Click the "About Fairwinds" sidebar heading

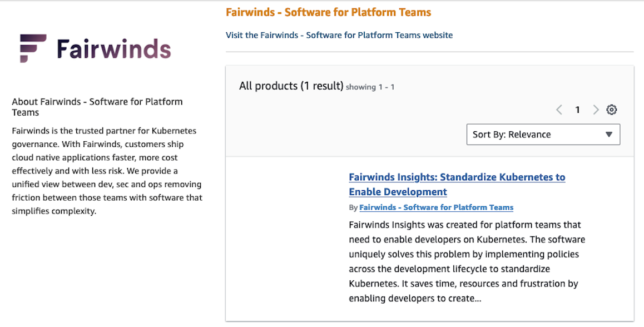click(97, 107)
